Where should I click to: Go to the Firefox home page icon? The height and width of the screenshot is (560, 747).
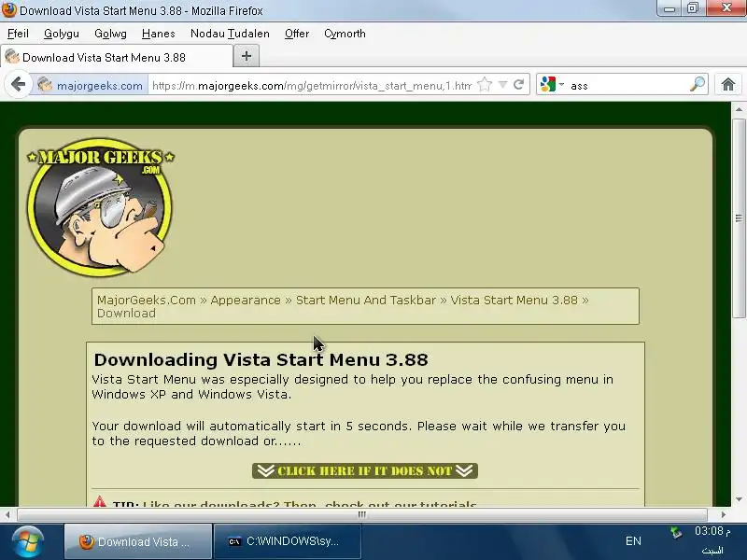point(728,85)
